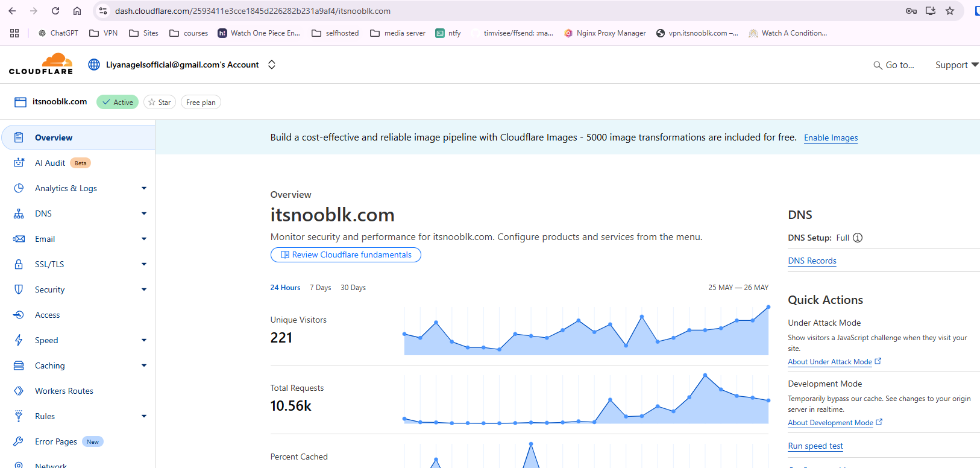Expand the Analytics & Logs section
This screenshot has width=980, height=468.
pyautogui.click(x=144, y=188)
